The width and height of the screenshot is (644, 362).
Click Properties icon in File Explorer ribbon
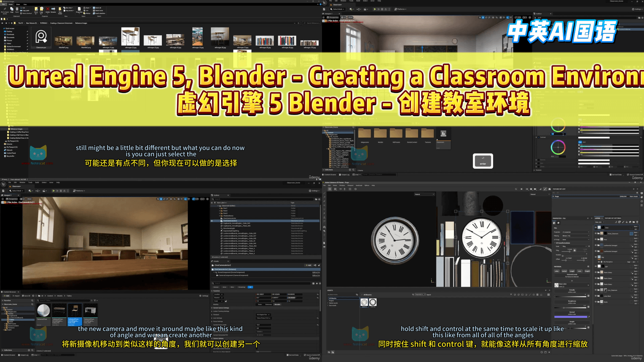point(79,10)
